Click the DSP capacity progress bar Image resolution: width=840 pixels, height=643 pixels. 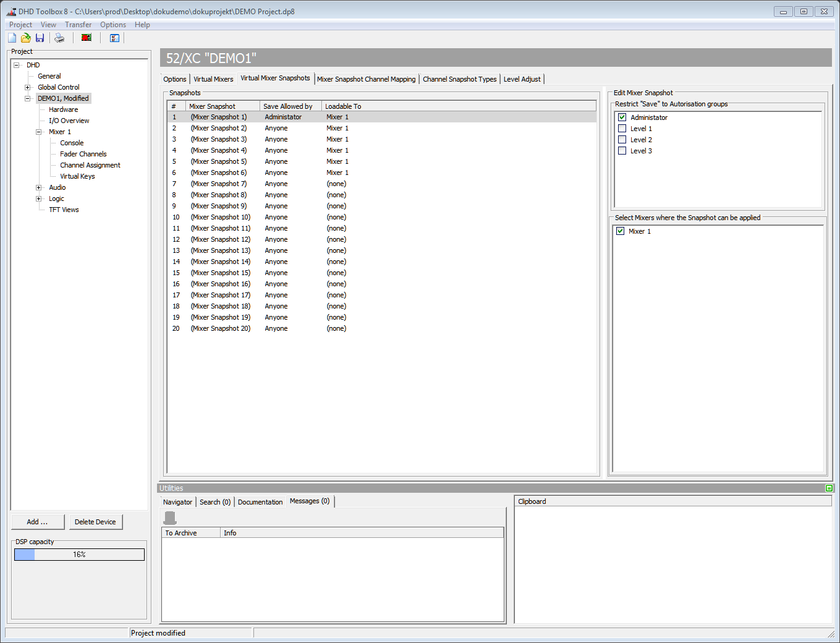point(79,555)
